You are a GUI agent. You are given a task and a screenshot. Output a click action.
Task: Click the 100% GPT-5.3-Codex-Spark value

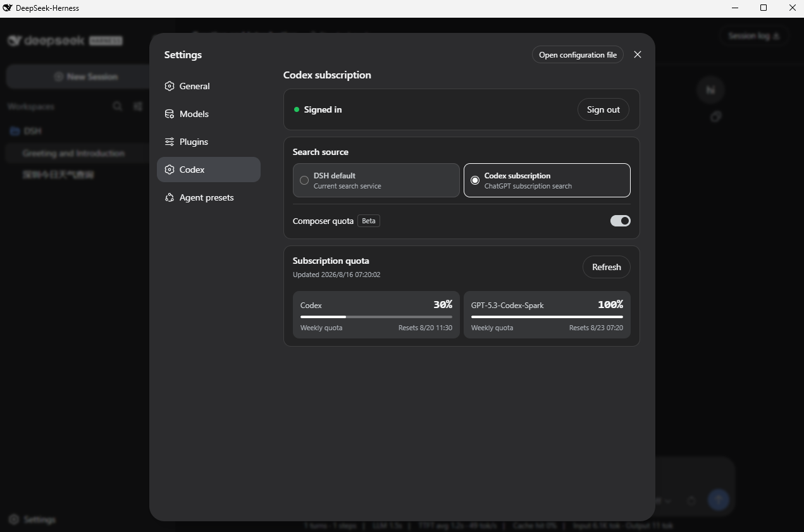click(x=610, y=304)
